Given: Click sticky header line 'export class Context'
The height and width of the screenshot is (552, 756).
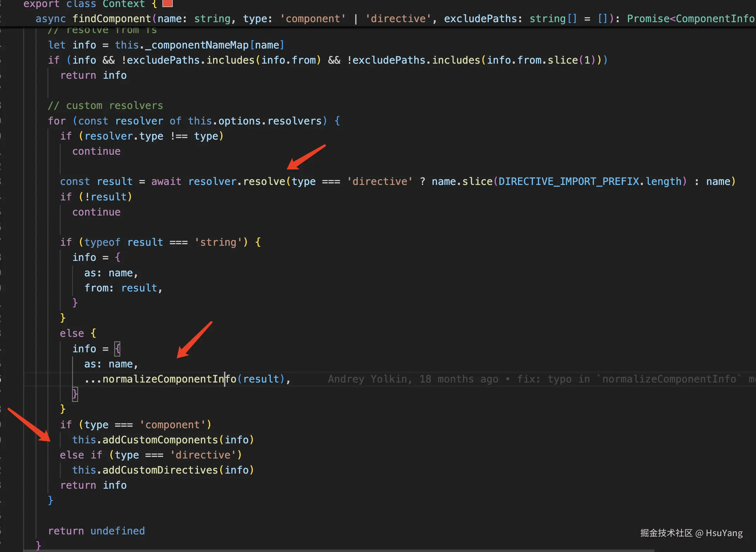Looking at the screenshot, I should click(84, 4).
